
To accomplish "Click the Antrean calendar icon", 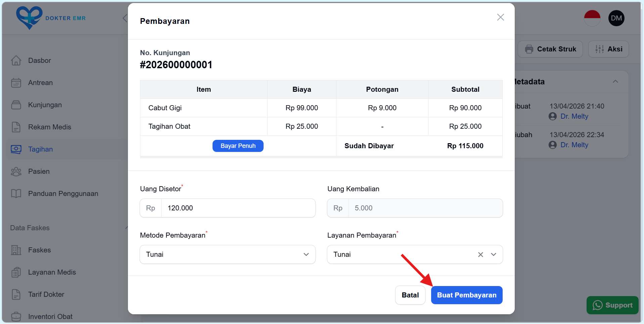I will click(x=16, y=83).
